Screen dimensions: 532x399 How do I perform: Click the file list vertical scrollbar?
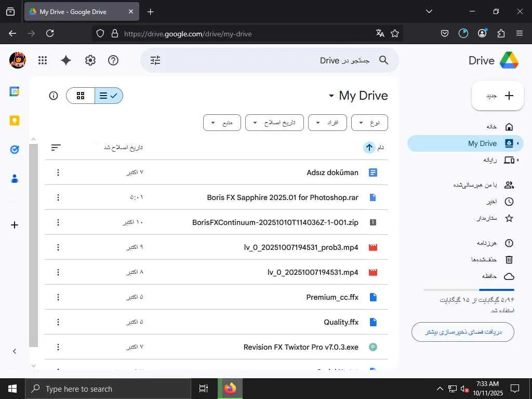tap(34, 245)
